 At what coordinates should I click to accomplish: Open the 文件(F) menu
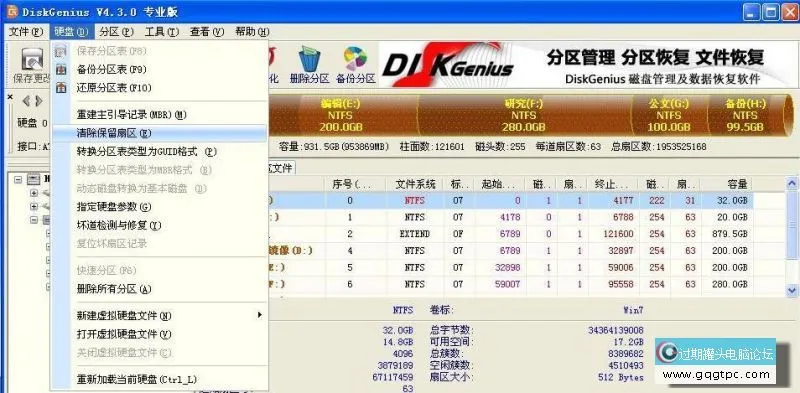coord(26,32)
